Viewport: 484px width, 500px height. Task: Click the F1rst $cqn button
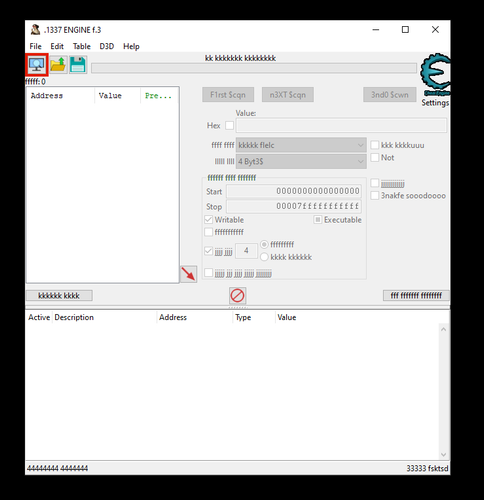(x=228, y=95)
